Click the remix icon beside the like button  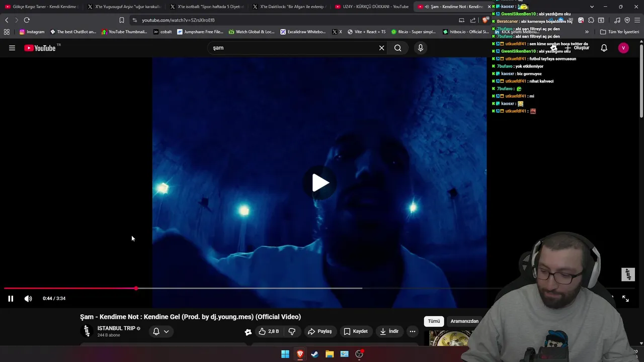point(248,331)
